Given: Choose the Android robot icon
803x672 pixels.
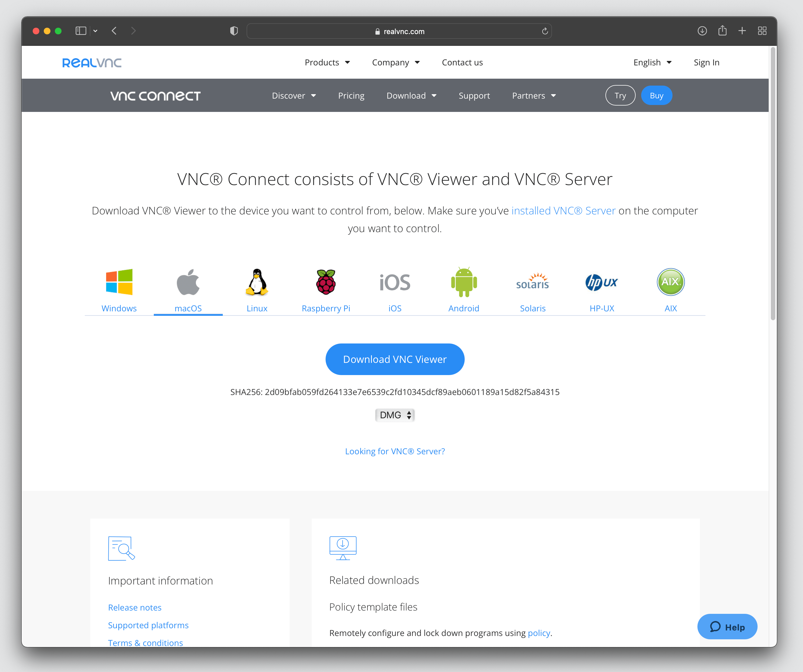Looking at the screenshot, I should 464,282.
